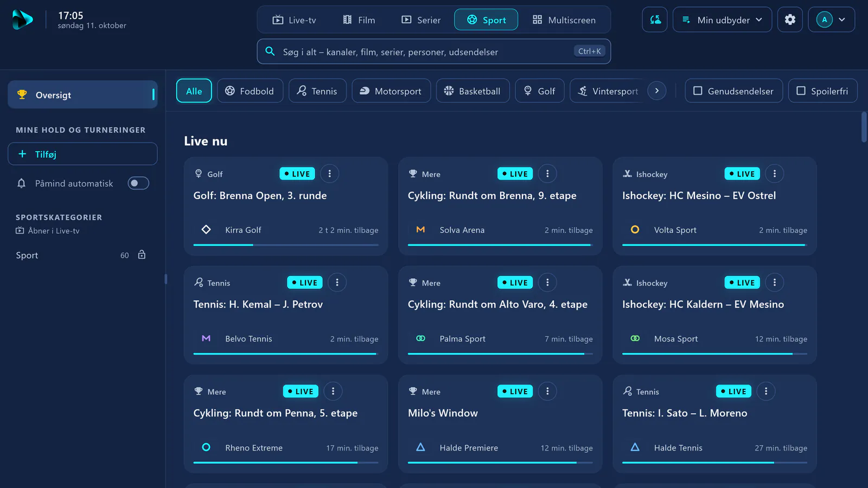Open options menu for Golf: Brenna Open card

click(x=329, y=174)
